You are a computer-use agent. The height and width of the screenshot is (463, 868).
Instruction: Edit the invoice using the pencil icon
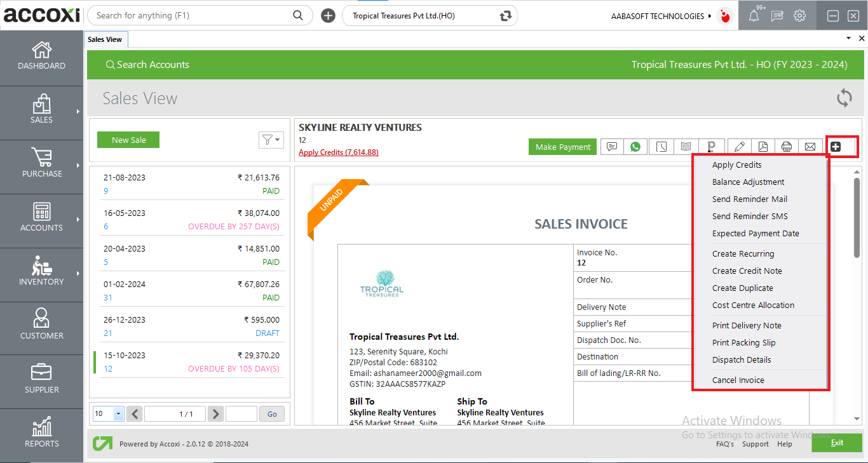(x=738, y=146)
